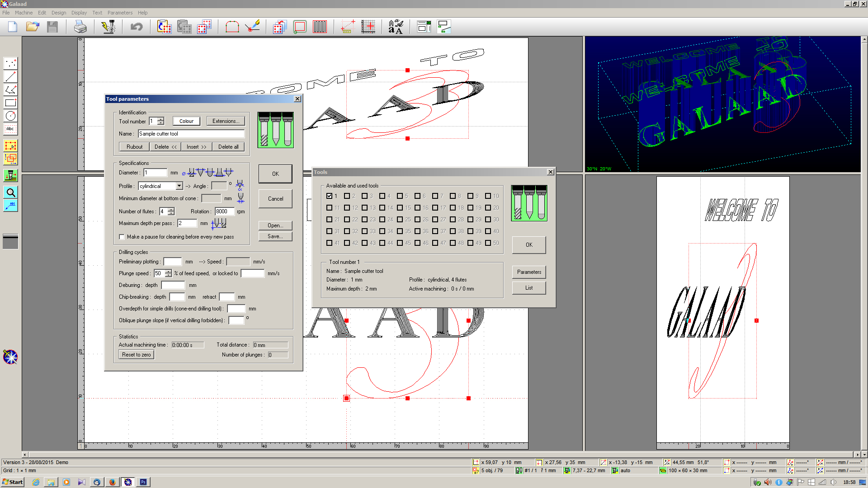Open the Display menu
The height and width of the screenshot is (488, 868).
point(79,13)
